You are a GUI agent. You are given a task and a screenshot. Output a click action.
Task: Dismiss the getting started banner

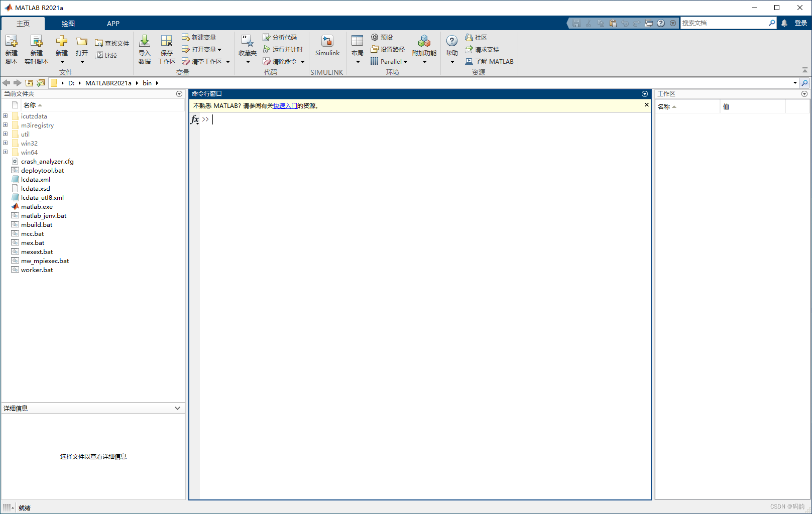(647, 105)
